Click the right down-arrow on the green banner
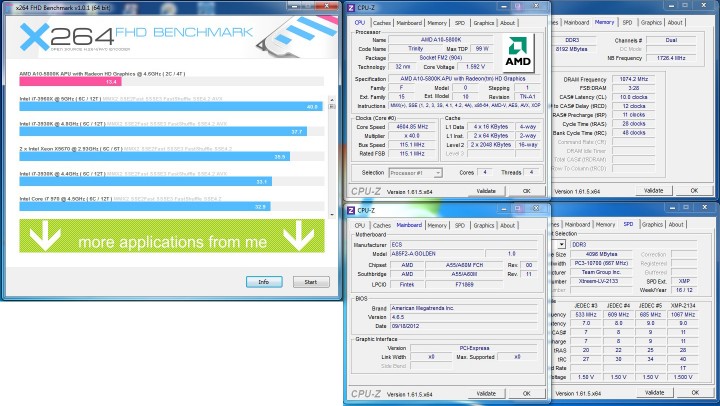Screen dimensions: 720x406 pyautogui.click(x=299, y=236)
